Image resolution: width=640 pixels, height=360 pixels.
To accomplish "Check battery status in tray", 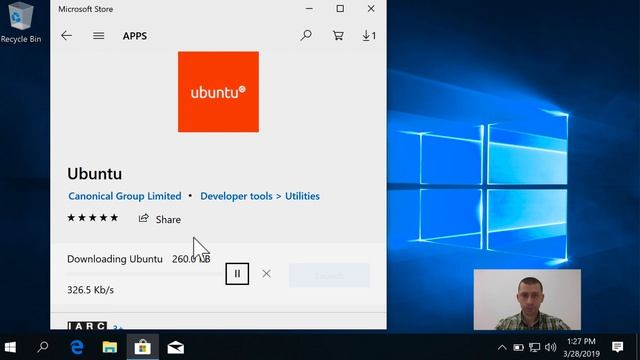I will pos(518,348).
